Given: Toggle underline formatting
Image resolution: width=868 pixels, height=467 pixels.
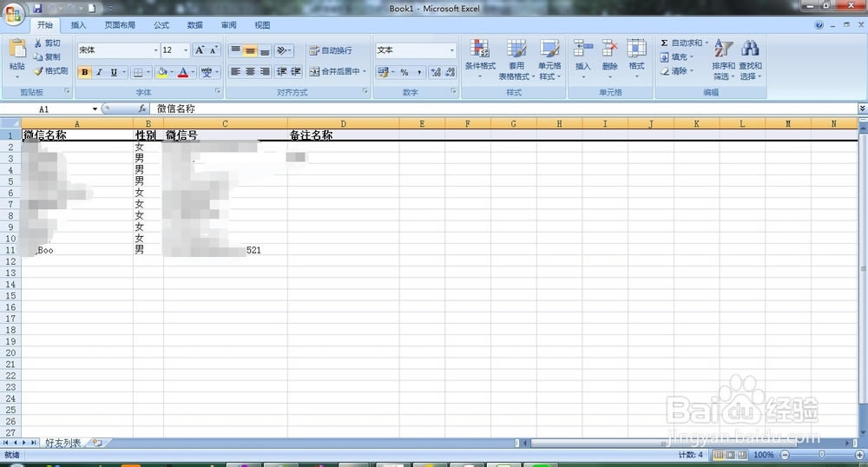Looking at the screenshot, I should point(114,72).
